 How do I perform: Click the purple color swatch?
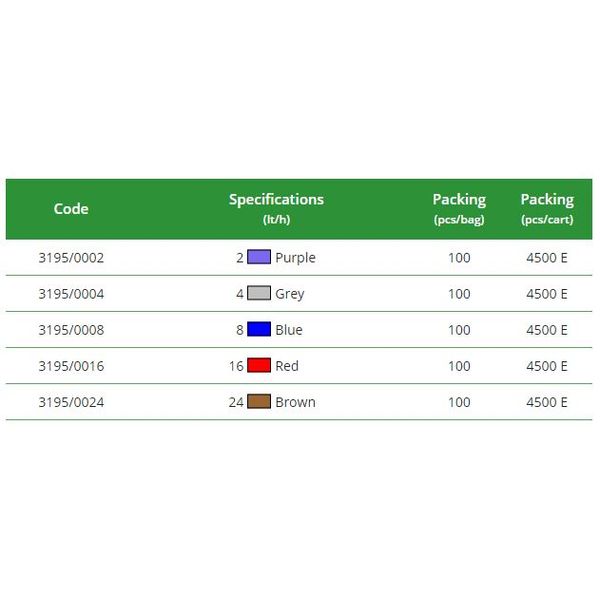tap(259, 257)
